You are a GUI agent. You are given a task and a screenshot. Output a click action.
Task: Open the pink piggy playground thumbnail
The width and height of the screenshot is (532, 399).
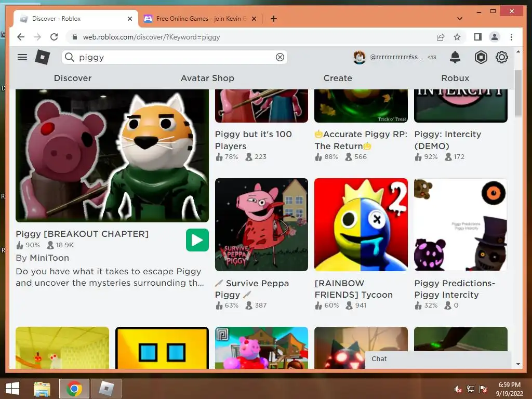pyautogui.click(x=261, y=348)
